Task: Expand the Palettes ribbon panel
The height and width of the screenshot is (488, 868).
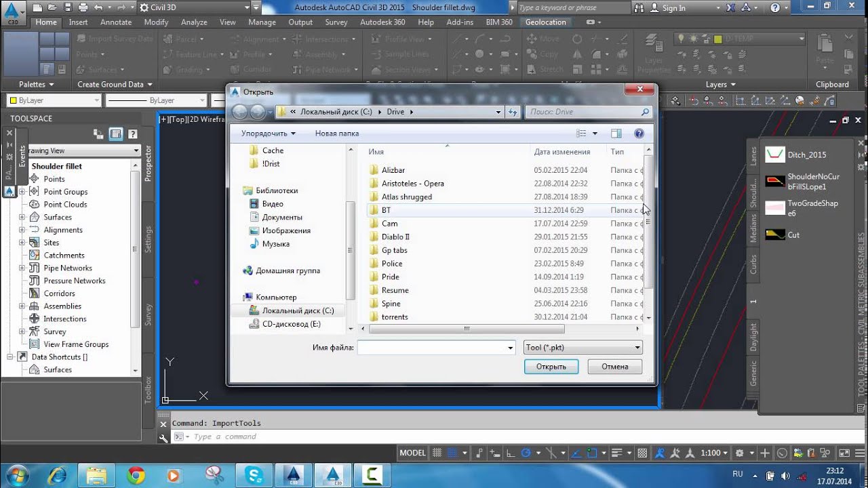Action: (x=36, y=85)
